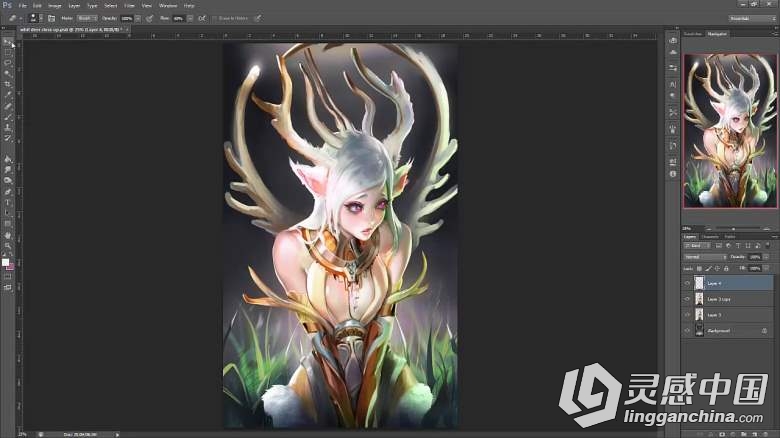Select the Rectangle shape tool
This screenshot has height=438, width=780.
[7, 224]
